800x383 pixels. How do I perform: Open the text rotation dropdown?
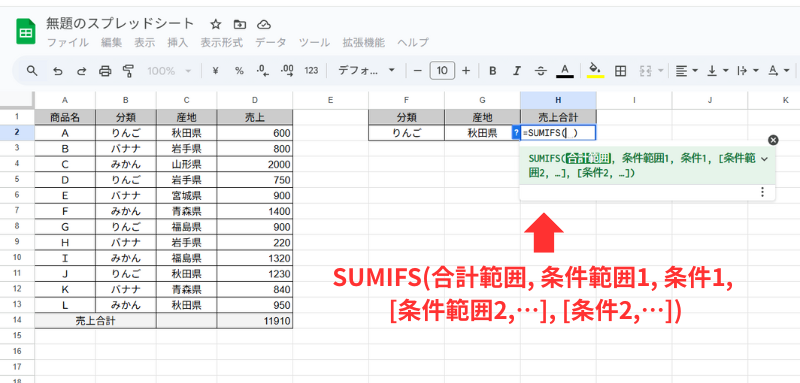[x=779, y=70]
